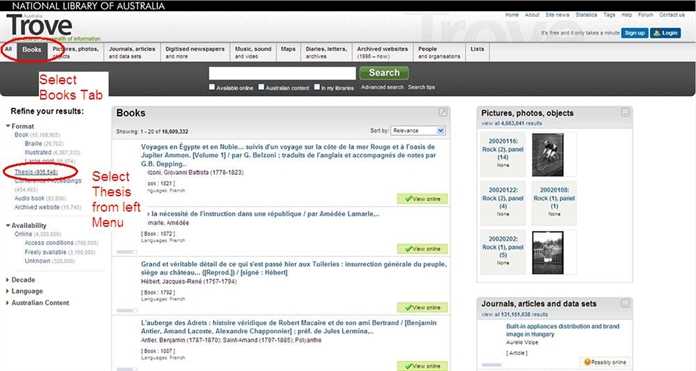Open the Site news link
The height and width of the screenshot is (371, 696).
point(558,15)
